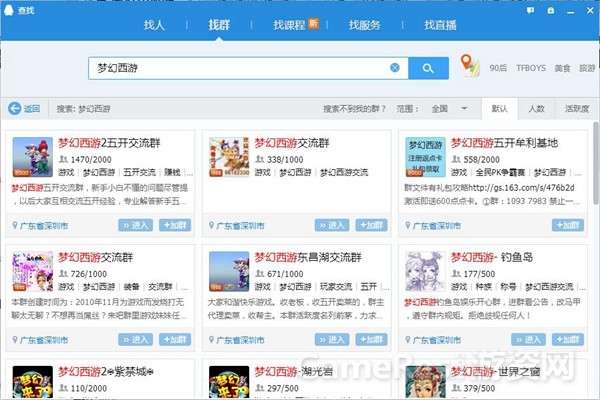Select the 90后 hot keyword
Image resolution: width=600 pixels, height=400 pixels.
pos(498,68)
